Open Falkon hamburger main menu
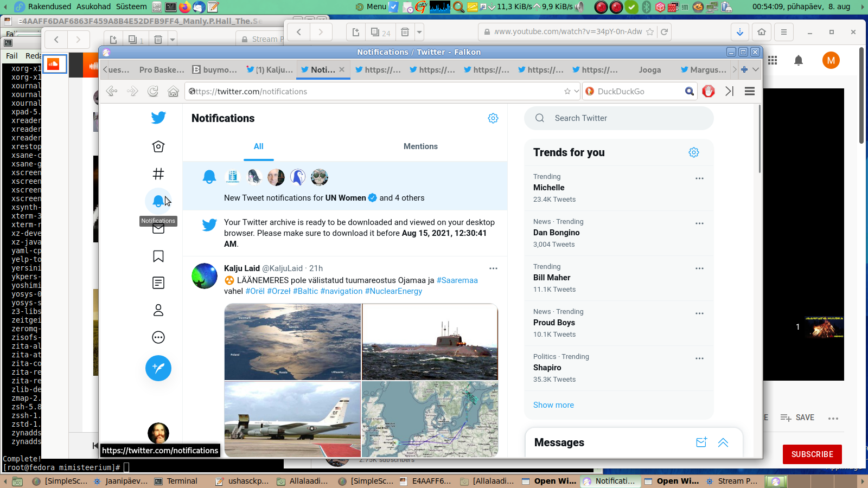This screenshot has width=868, height=488. (x=750, y=91)
